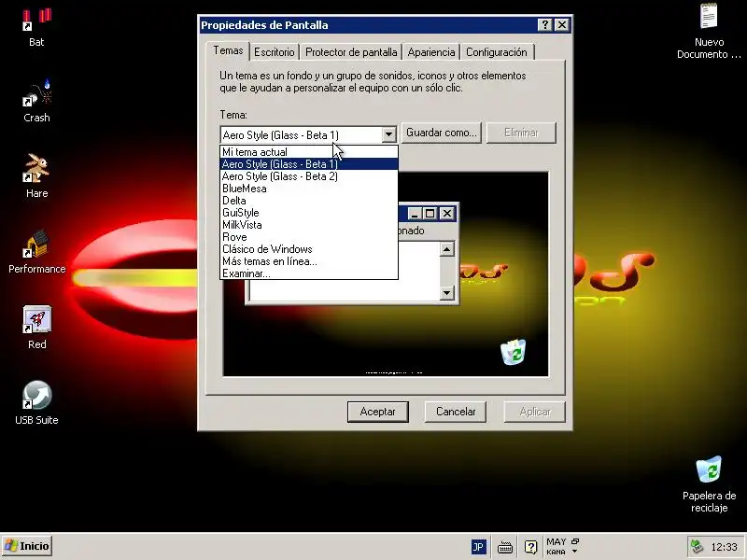Click the JP language indicator in taskbar

pyautogui.click(x=478, y=547)
